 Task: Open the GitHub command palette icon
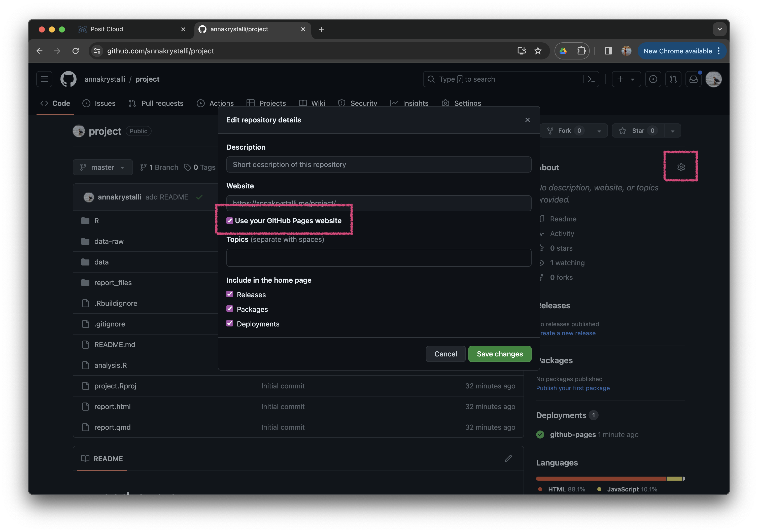tap(591, 79)
